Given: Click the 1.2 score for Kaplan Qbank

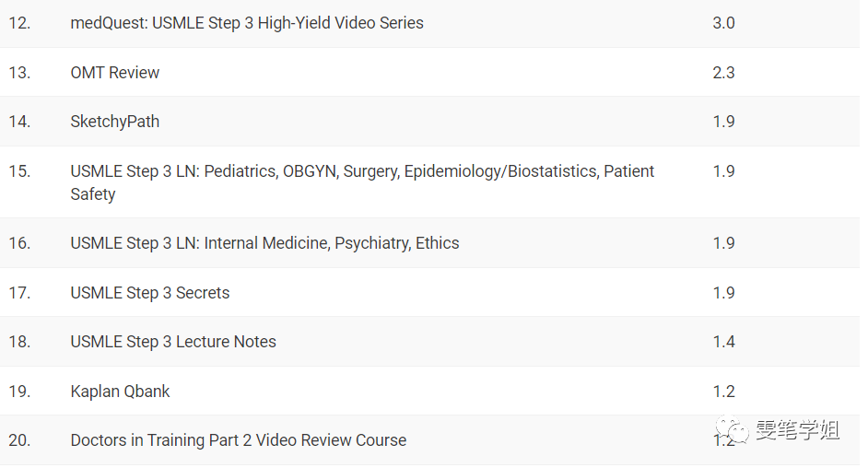Looking at the screenshot, I should pyautogui.click(x=723, y=392).
